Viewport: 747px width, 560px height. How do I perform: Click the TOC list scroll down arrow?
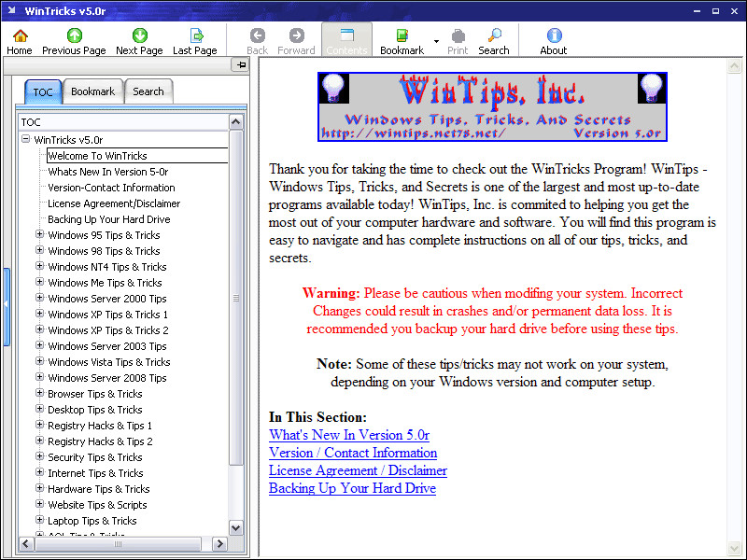click(236, 527)
